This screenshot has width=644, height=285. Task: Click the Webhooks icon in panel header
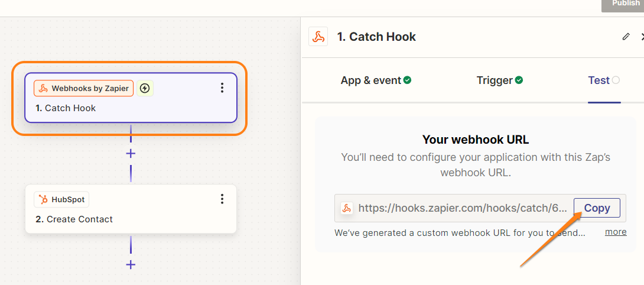pos(318,37)
